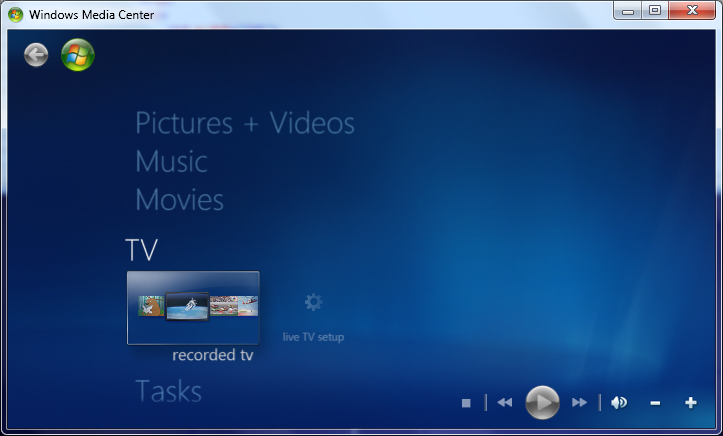This screenshot has height=436, width=723.
Task: Click the Windows Media Center title bar icon
Action: (x=15, y=14)
